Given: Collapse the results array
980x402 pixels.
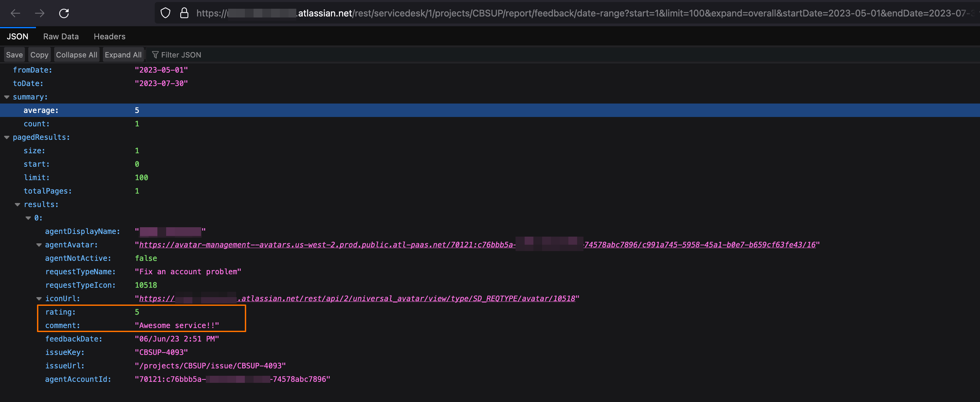Looking at the screenshot, I should 17,205.
